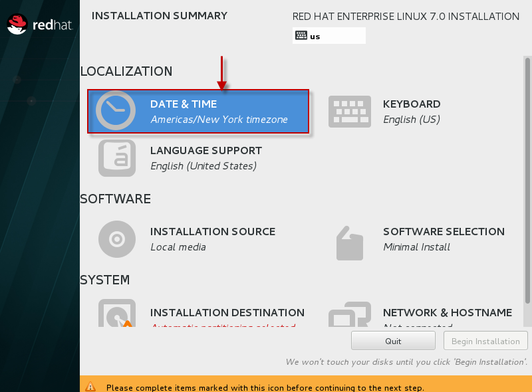
Task: Click the orange 'Please complete items' warning message
Action: tap(265, 387)
